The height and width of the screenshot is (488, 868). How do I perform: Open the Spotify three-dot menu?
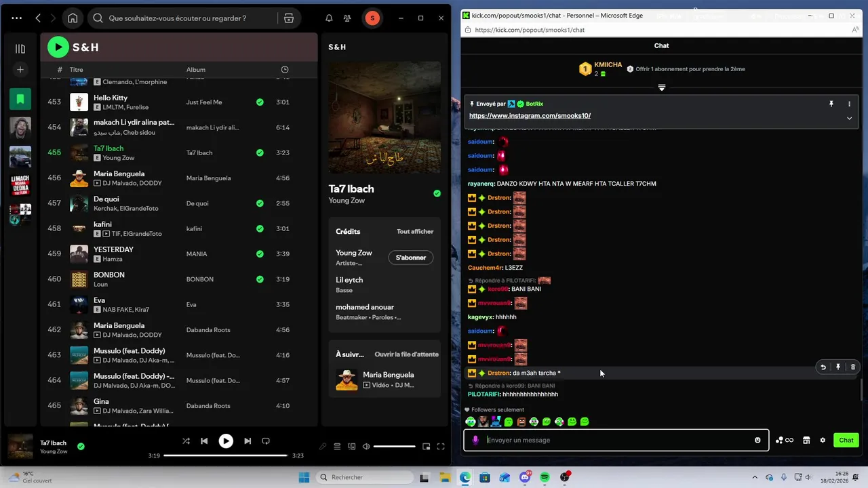pyautogui.click(x=17, y=18)
